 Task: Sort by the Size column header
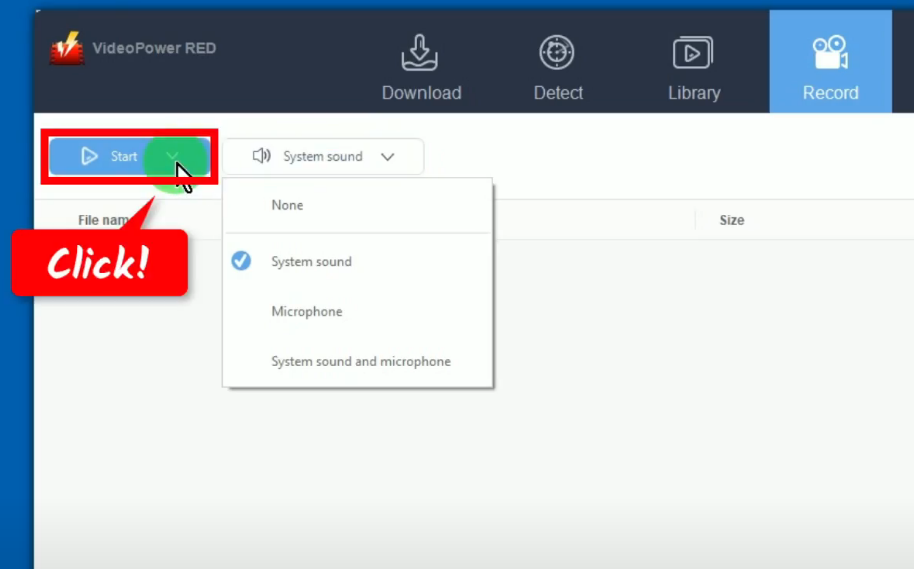coord(731,220)
